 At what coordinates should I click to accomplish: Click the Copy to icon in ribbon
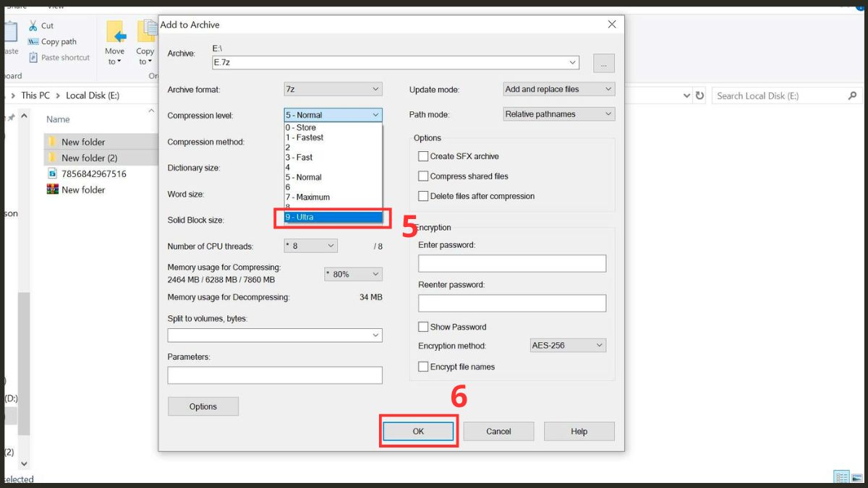point(147,32)
